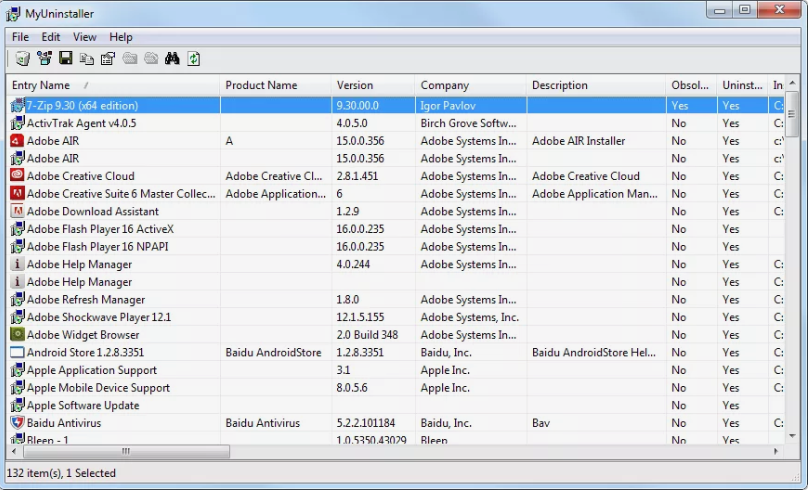Click the Delete Selected Entry toolbar icon
This screenshot has height=490, width=812.
click(x=44, y=59)
